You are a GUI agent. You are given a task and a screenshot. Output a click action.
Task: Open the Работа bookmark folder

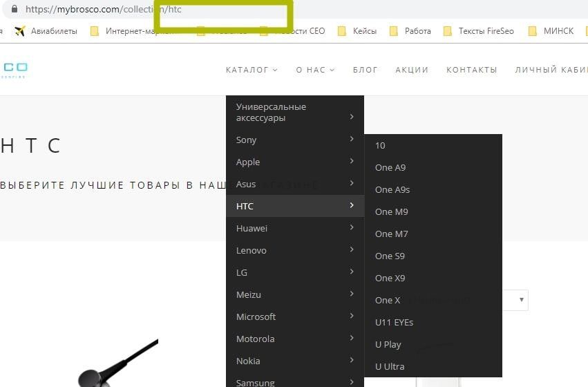(410, 31)
